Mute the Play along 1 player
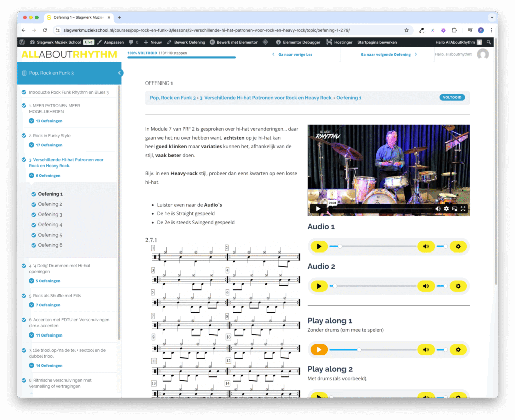 coord(426,350)
